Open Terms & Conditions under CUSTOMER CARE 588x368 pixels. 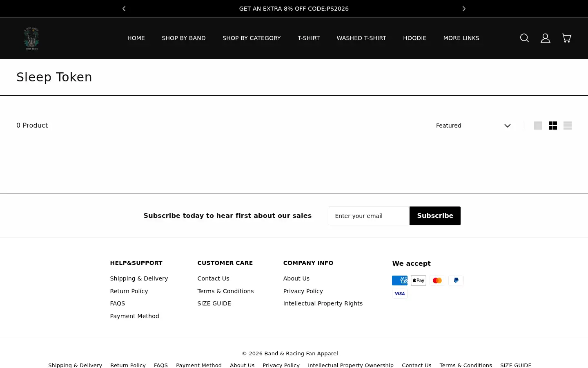click(x=225, y=291)
